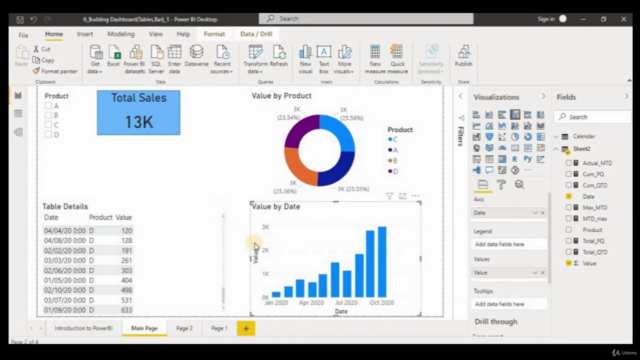Switch to Introduction to PowerBI page tab
The image size is (640, 360).
[83, 328]
